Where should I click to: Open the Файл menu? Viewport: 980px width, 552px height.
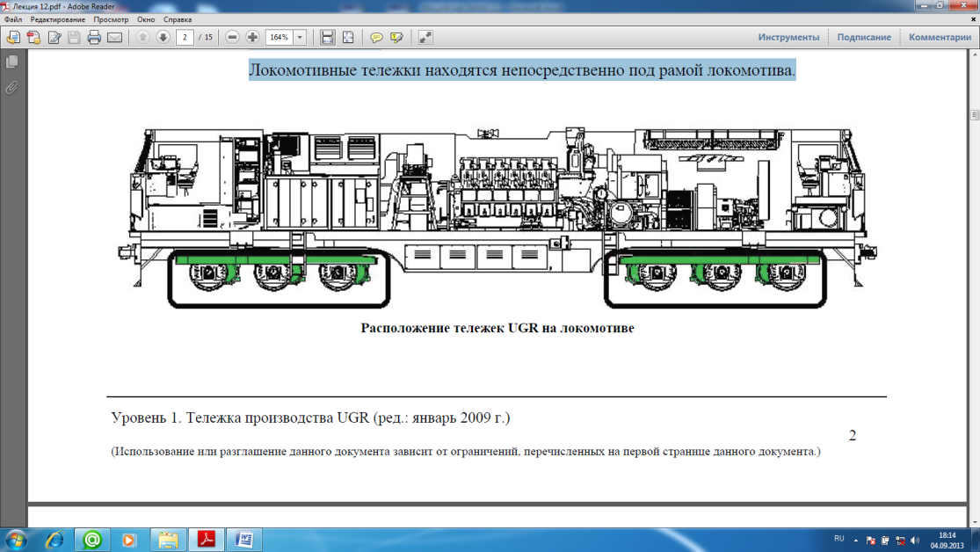click(13, 19)
